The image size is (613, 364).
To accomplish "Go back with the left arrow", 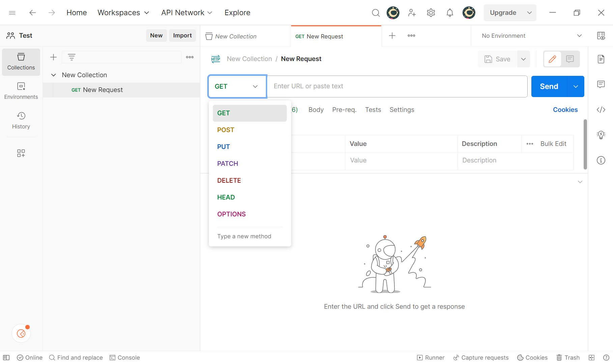I will [x=32, y=13].
